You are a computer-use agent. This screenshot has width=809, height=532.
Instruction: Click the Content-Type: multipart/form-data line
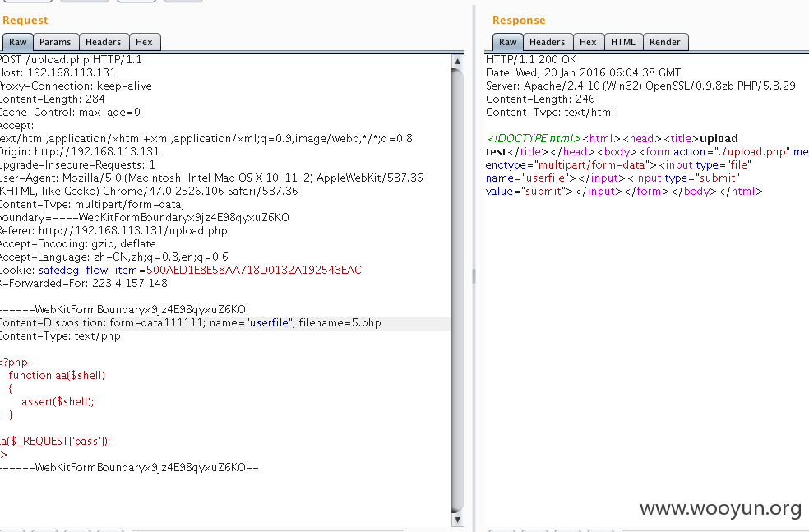click(x=92, y=205)
